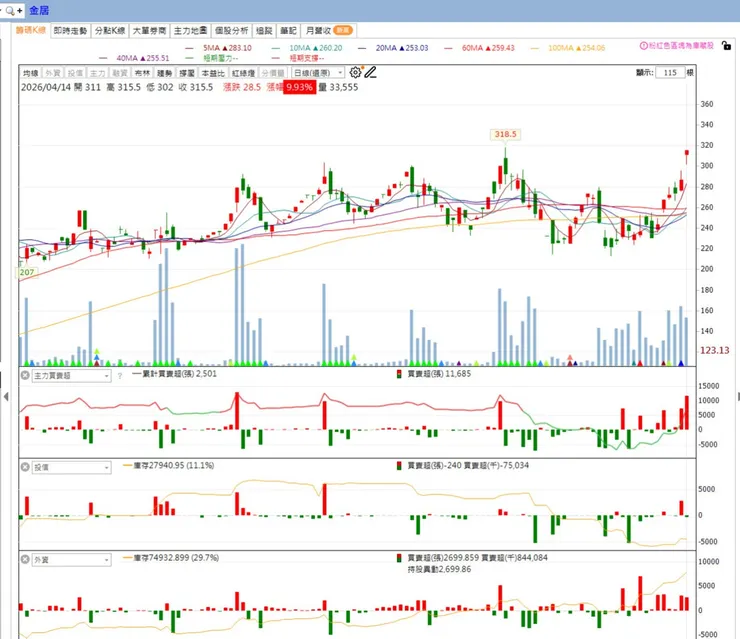Click the 累計買賣超(張) 2,501 legend
This screenshot has height=639, width=740.
point(175,374)
